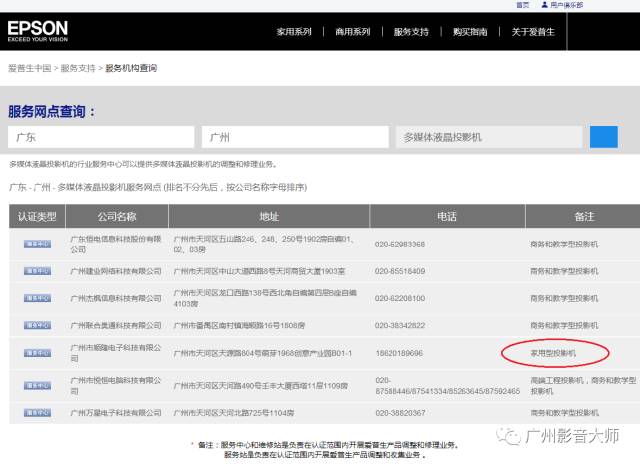
Task: Click 服务机构查询 in the breadcrumb
Action: [131, 68]
